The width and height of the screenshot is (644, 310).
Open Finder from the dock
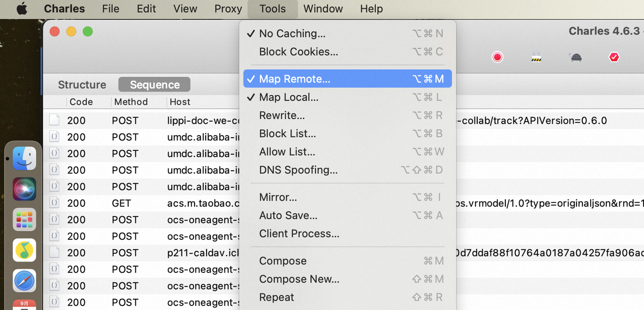pos(24,158)
